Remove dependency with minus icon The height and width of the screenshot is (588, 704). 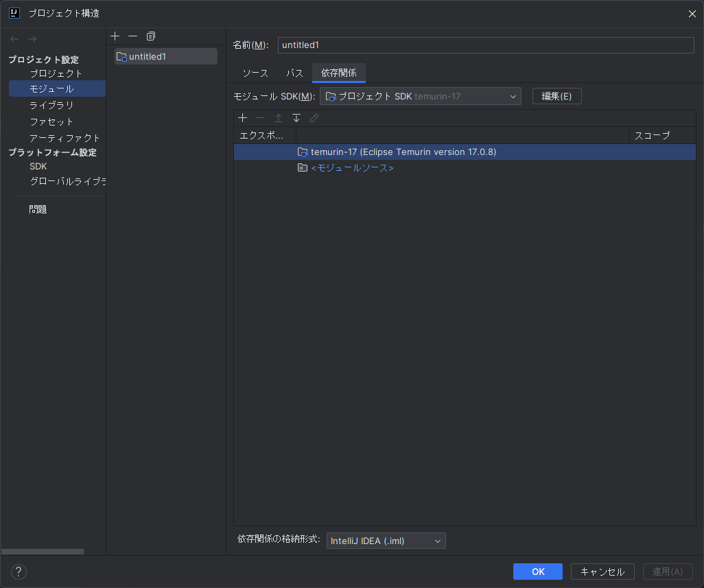(261, 117)
